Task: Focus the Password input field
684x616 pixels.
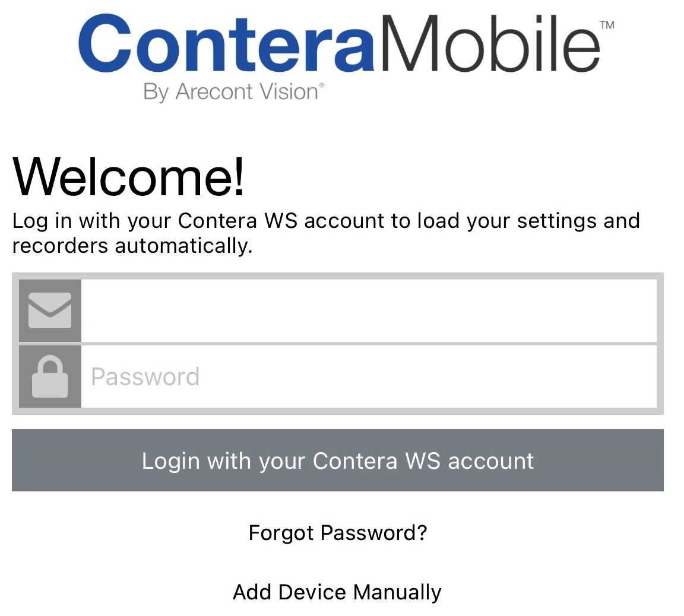Action: (x=369, y=376)
